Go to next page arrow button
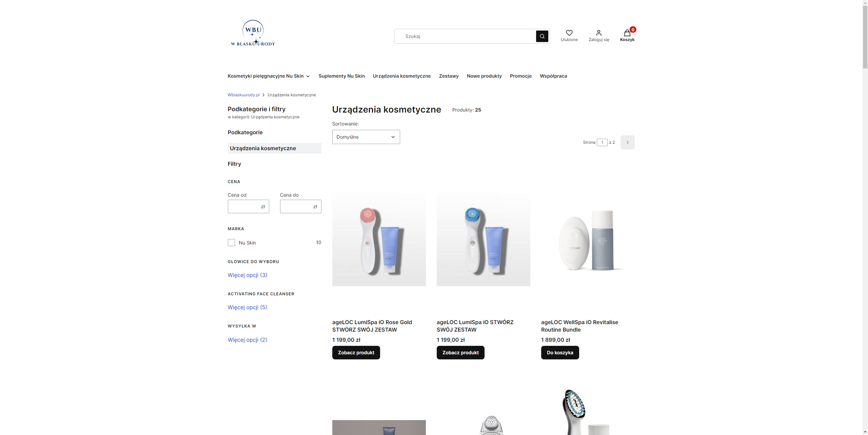The width and height of the screenshot is (868, 435). pos(627,142)
